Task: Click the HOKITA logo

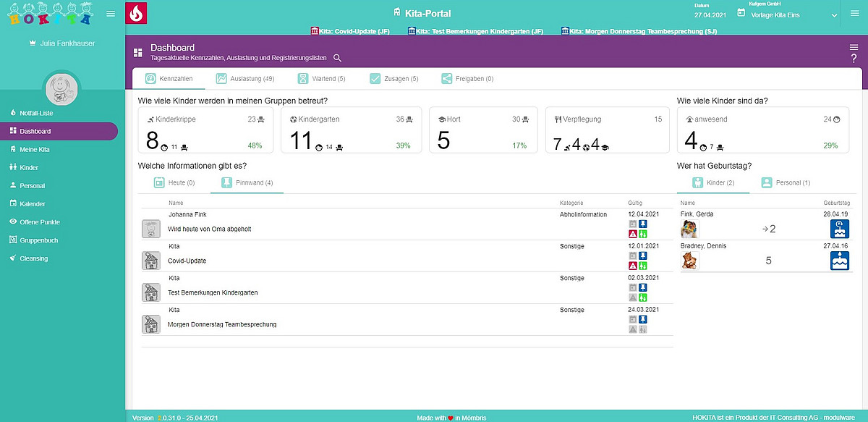Action: [x=50, y=13]
